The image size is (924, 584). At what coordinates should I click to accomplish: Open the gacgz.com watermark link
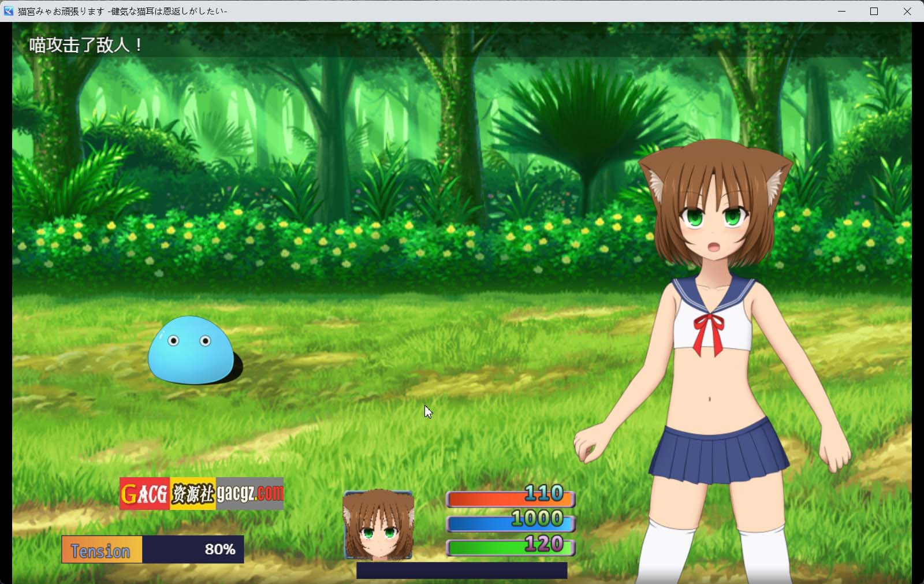tap(250, 494)
